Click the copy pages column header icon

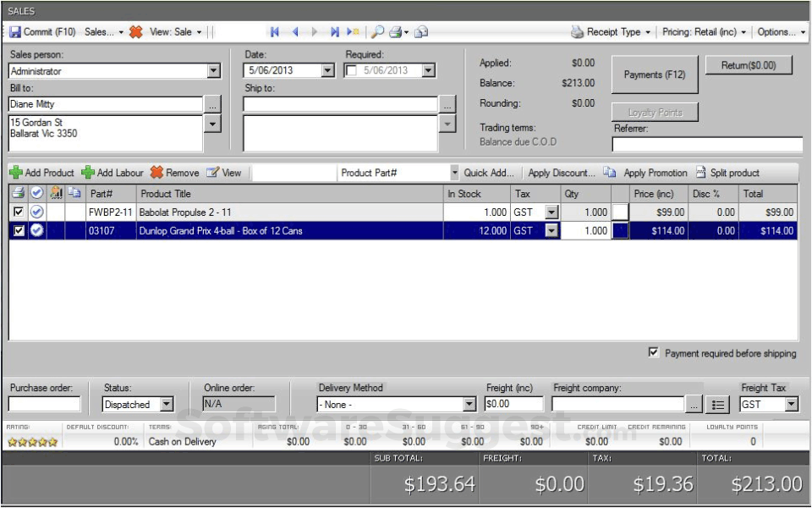[x=74, y=193]
